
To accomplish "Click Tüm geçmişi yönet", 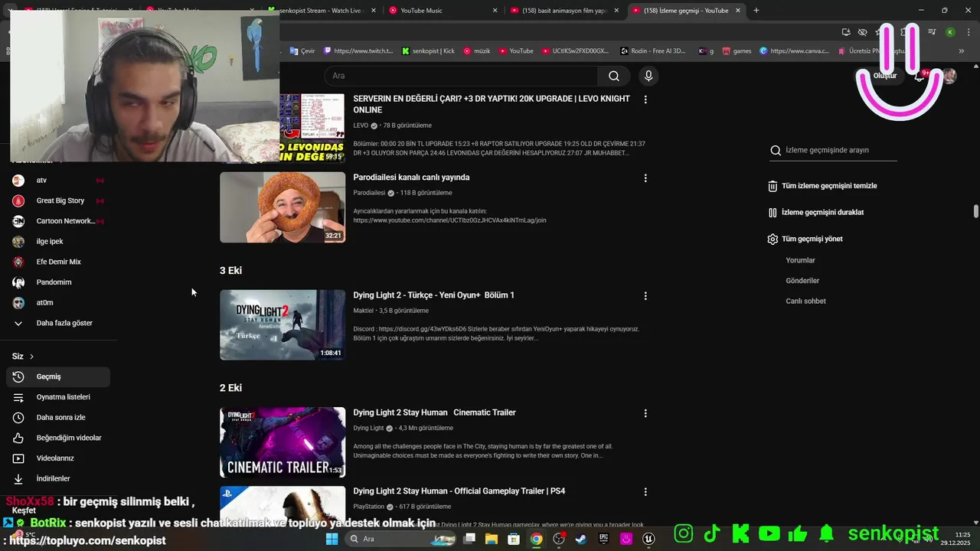I will pos(805,239).
